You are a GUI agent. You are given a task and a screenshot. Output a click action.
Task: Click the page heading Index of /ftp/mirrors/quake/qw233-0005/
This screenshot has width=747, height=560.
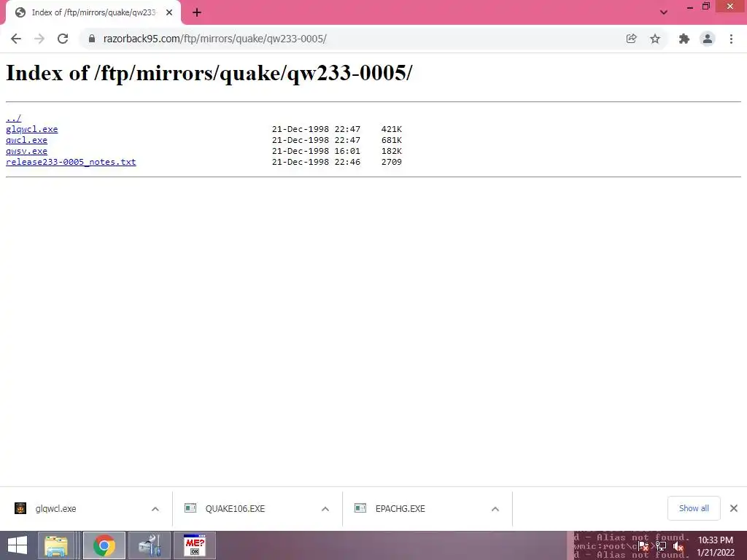click(x=209, y=74)
